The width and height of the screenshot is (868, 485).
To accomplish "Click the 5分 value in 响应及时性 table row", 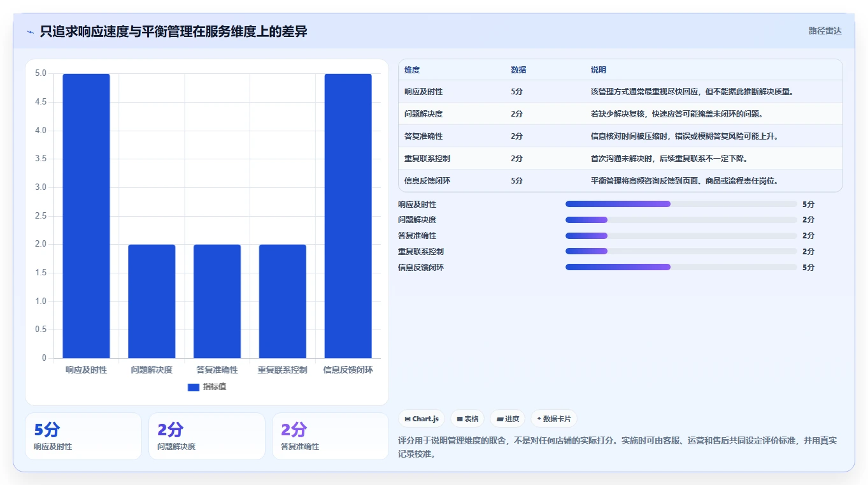I will point(516,92).
